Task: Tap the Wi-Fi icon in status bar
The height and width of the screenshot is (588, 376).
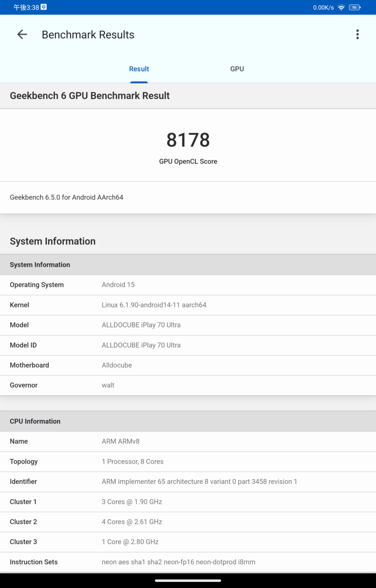Action: (x=341, y=8)
